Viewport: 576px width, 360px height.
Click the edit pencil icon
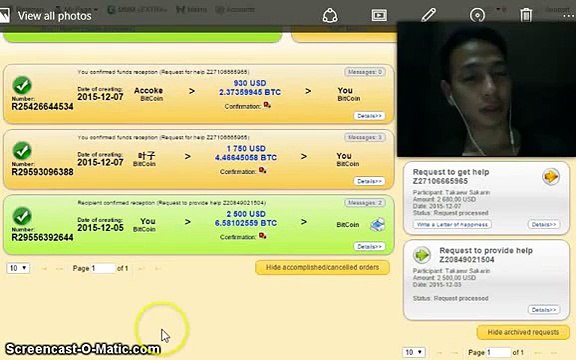[x=428, y=15]
